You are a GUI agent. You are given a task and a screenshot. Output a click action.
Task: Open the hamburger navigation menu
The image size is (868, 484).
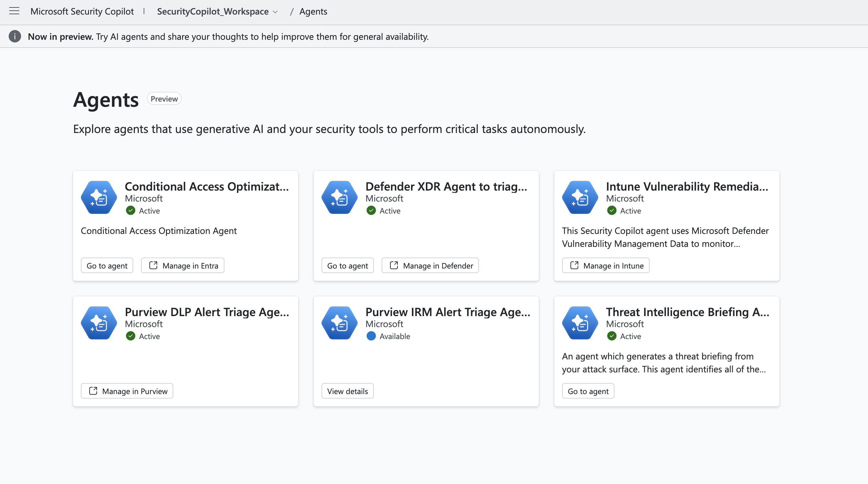[x=14, y=11]
